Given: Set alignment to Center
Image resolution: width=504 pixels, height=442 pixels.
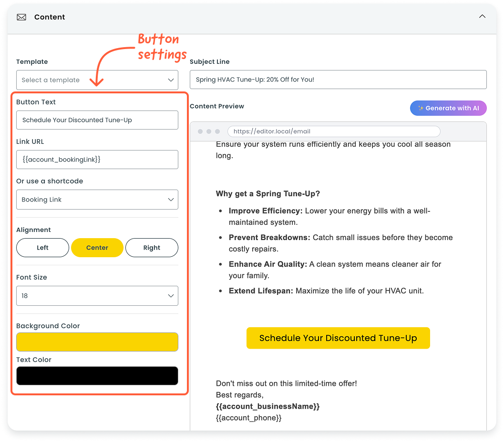Looking at the screenshot, I should click(x=97, y=248).
